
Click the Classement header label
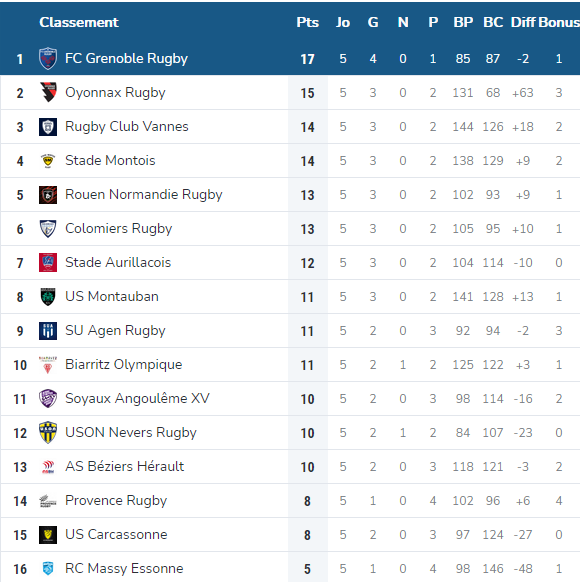click(x=79, y=22)
